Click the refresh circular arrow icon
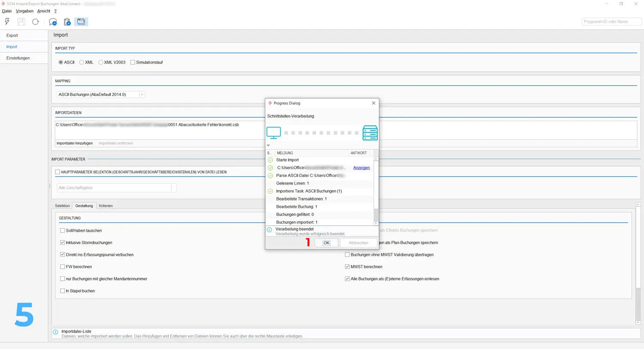Image resolution: width=644 pixels, height=349 pixels. pos(36,21)
